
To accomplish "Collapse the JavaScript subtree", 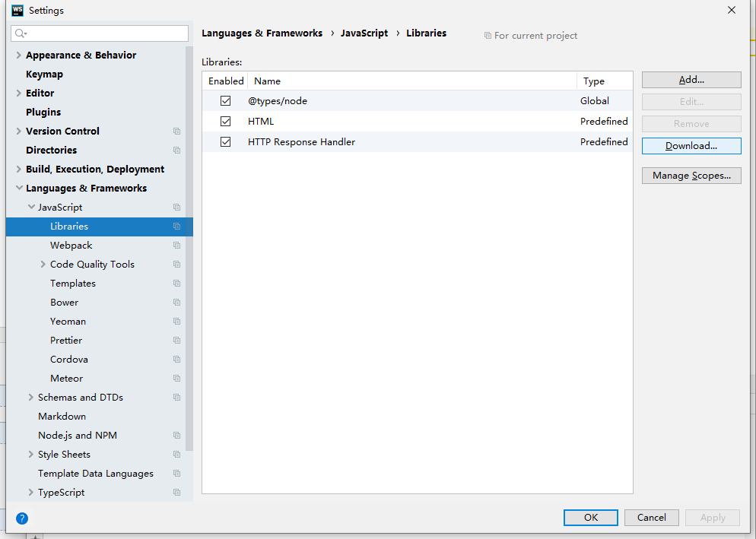I will coord(31,207).
